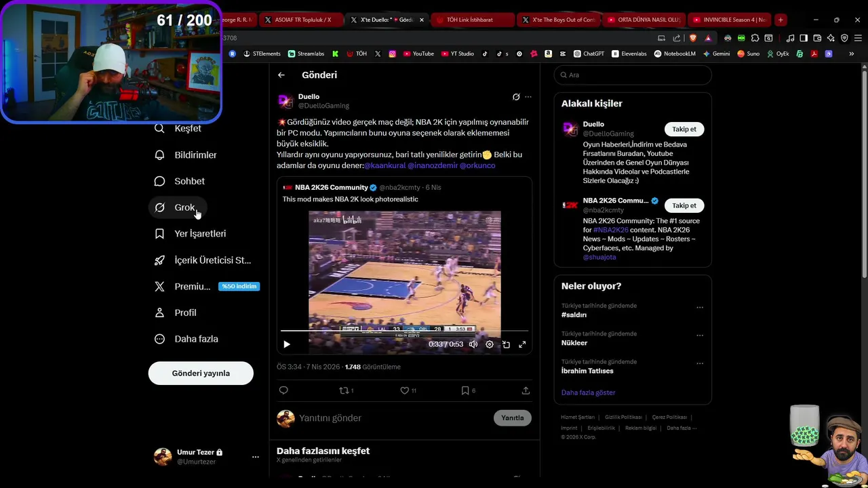Click the Keşfet search icon in sidebar
Image resolution: width=868 pixels, height=488 pixels.
[x=159, y=129]
